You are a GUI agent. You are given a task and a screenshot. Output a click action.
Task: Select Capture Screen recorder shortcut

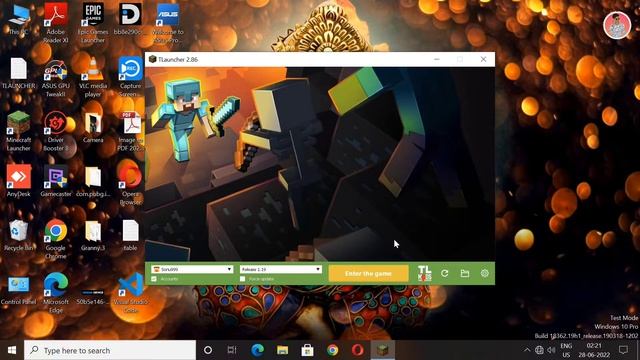pyautogui.click(x=130, y=78)
